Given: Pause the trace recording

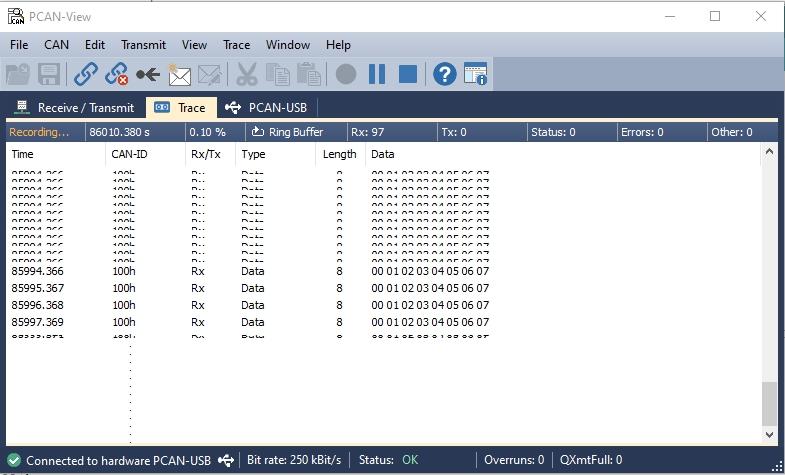Looking at the screenshot, I should pos(377,75).
